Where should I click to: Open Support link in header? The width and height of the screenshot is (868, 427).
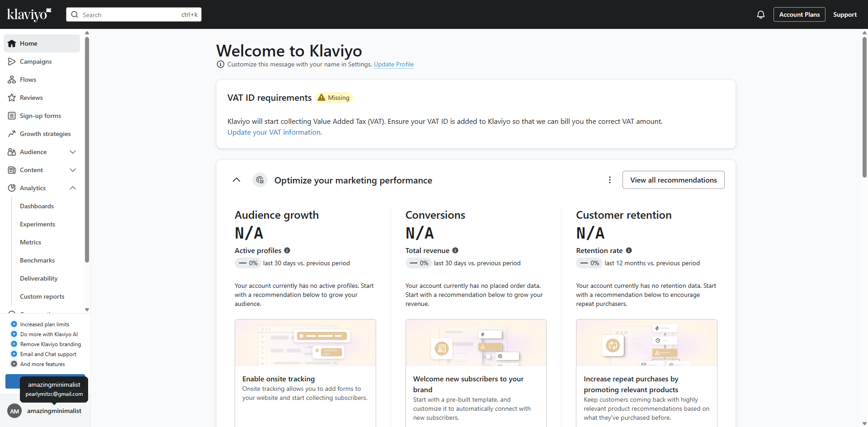[x=844, y=14]
